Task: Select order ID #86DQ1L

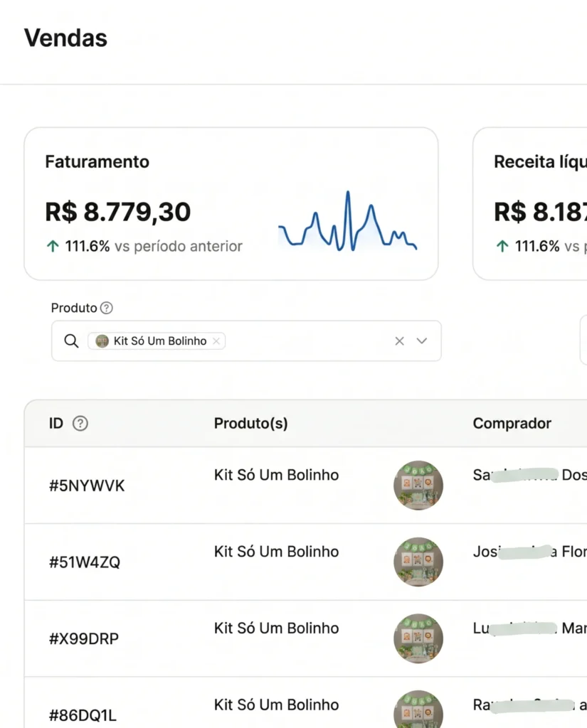Action: pos(83,715)
